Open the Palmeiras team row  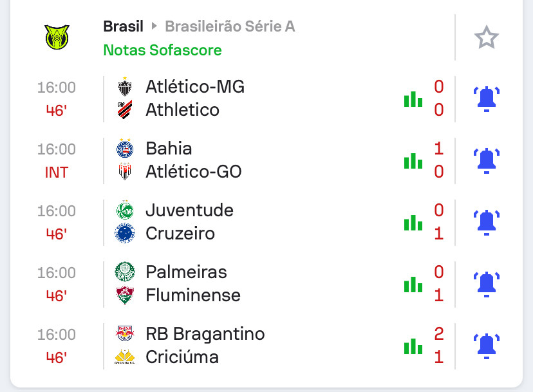click(186, 272)
